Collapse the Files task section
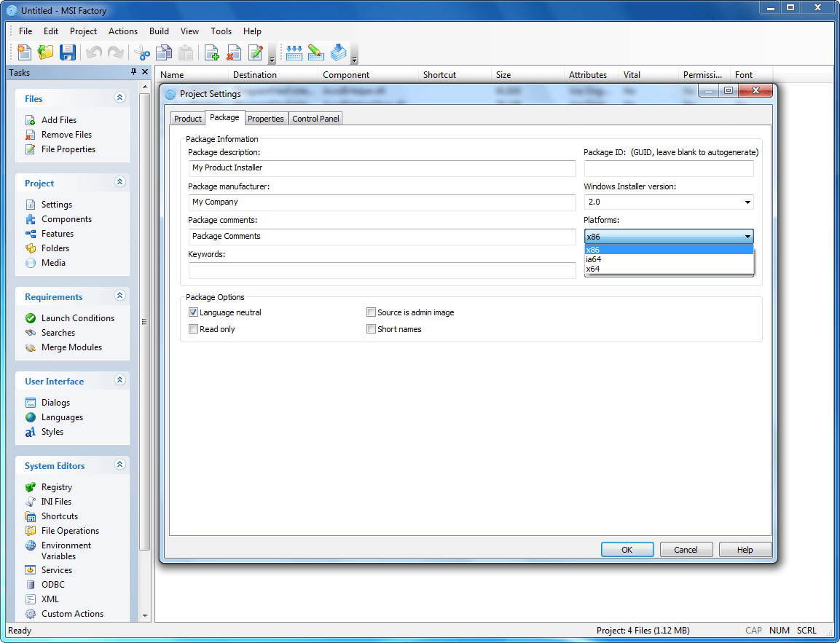 120,98
